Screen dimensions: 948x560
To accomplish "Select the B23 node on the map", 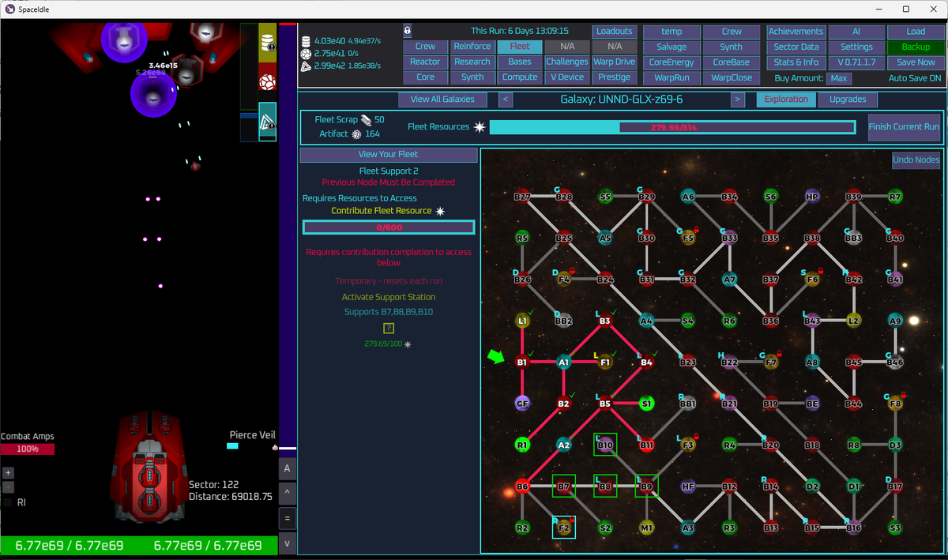I will pyautogui.click(x=688, y=362).
